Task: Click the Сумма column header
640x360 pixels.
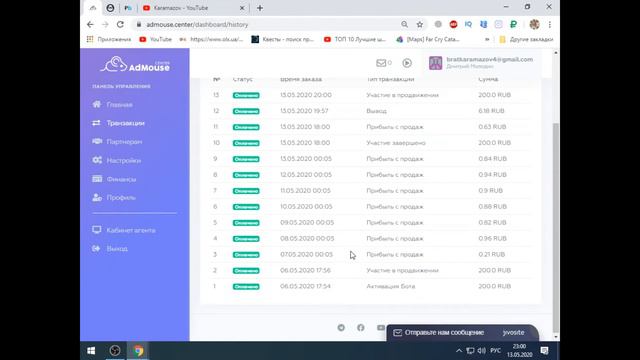Action: pos(488,79)
